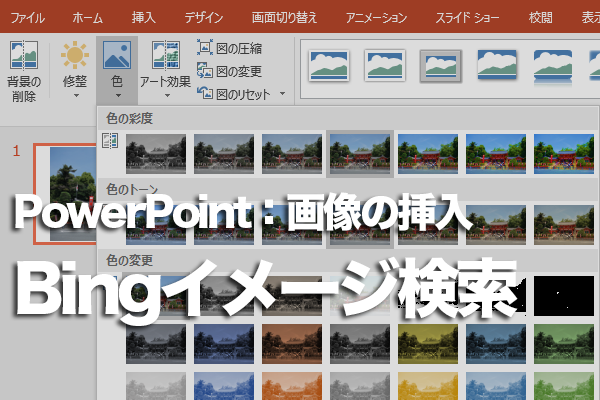600x400 pixels.
Task: Apply the dark orange recolor thumbnail
Action: [x=292, y=344]
